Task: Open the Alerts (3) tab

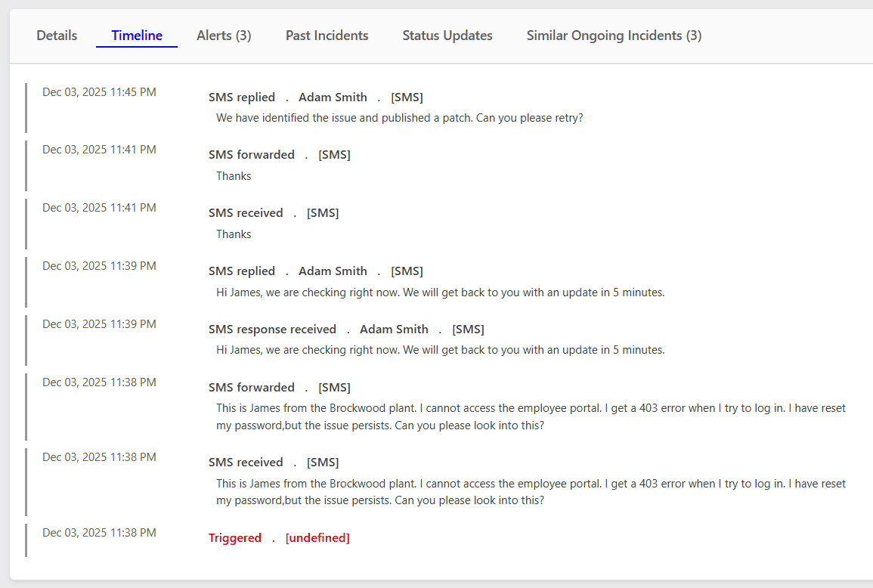Action: (223, 35)
